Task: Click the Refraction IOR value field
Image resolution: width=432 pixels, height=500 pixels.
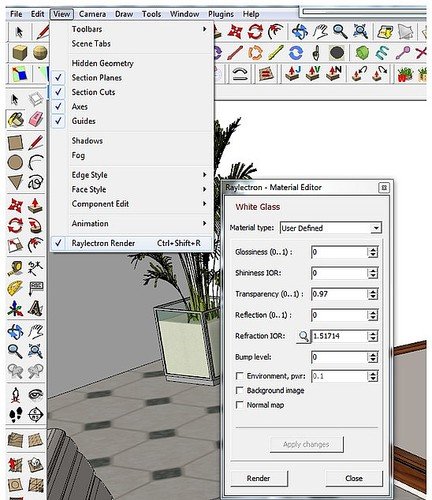Action: tap(339, 336)
